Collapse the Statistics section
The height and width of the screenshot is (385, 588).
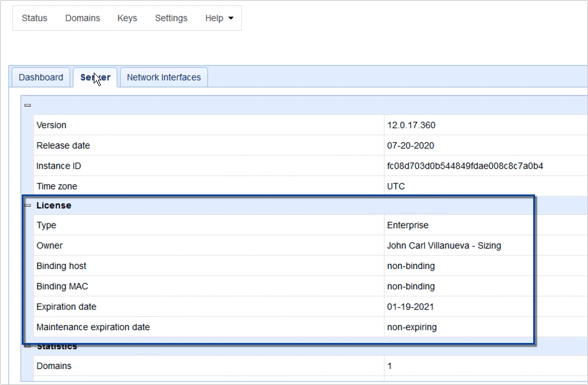(27, 347)
